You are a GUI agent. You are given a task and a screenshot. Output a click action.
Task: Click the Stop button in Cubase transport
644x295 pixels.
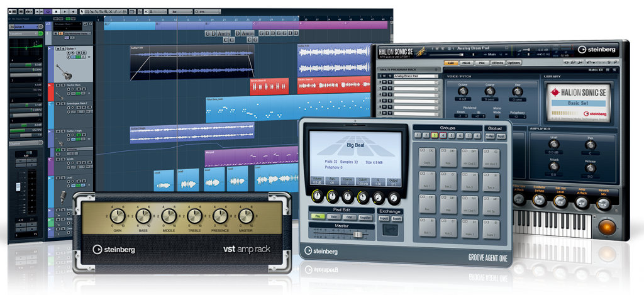pyautogui.click(x=56, y=11)
